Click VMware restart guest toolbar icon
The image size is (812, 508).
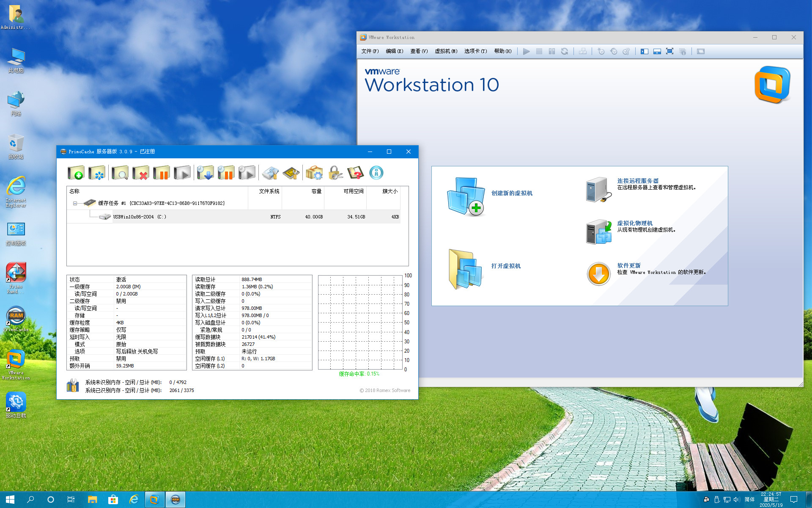(x=565, y=51)
